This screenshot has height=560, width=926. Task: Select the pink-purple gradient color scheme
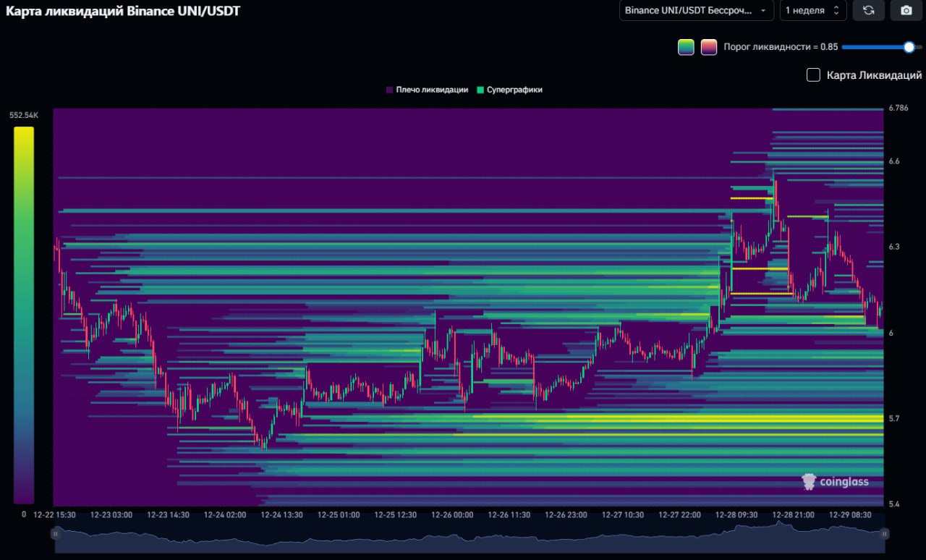click(708, 47)
